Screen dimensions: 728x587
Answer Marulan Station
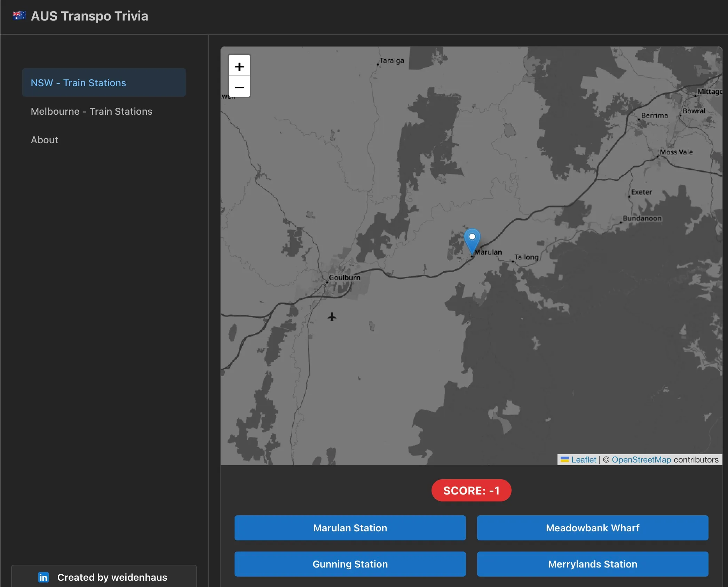point(350,528)
